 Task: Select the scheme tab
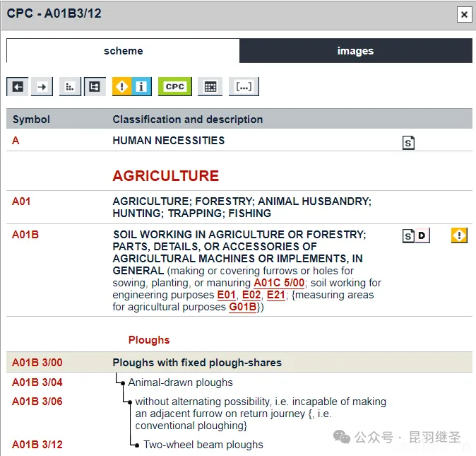coord(123,51)
